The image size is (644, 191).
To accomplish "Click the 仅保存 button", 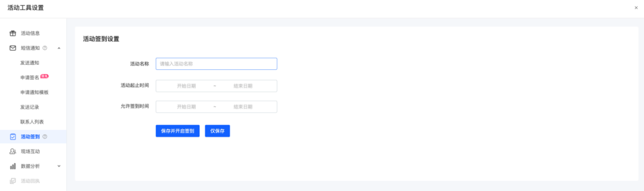I will point(217,131).
